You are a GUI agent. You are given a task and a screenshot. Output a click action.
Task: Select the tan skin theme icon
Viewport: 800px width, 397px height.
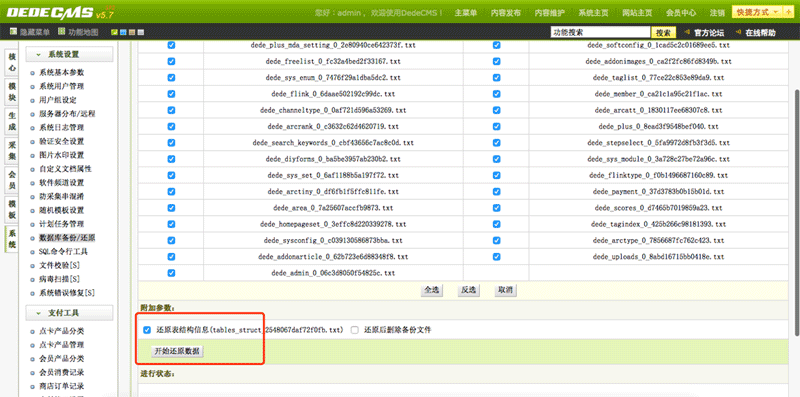click(x=132, y=33)
